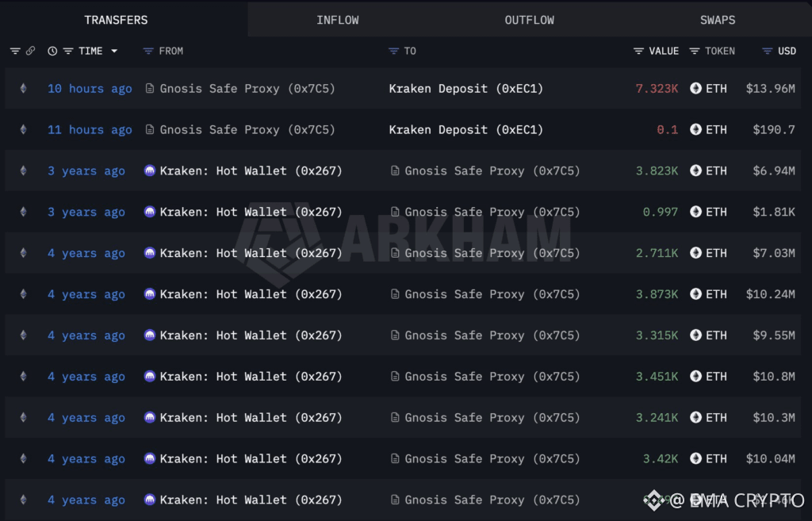812x521 pixels.
Task: Click ETH token icon in $13.96M row
Action: click(696, 88)
